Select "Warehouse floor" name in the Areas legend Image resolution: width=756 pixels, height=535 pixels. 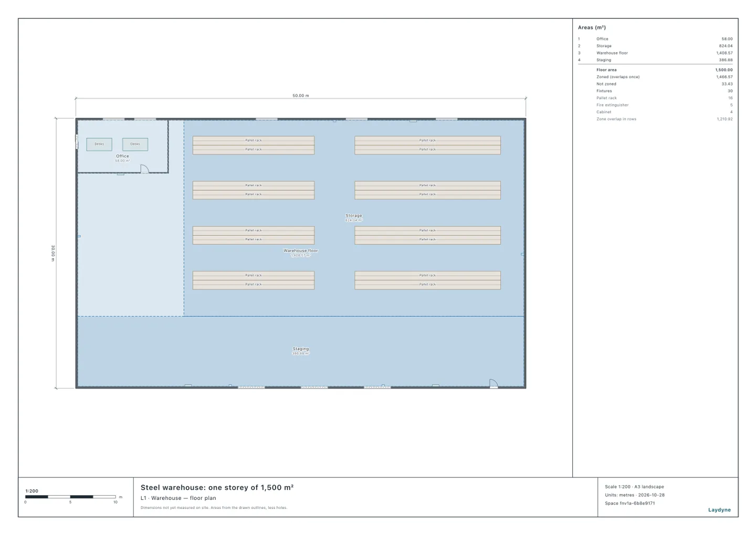click(612, 53)
